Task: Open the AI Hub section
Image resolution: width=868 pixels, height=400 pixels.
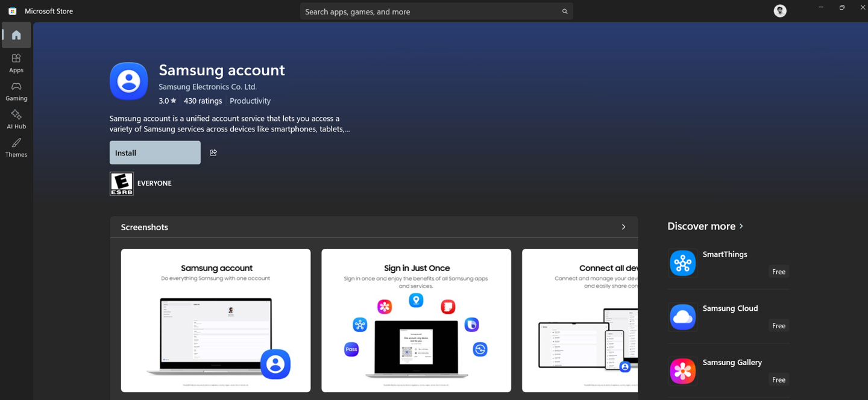Action: pos(16,119)
